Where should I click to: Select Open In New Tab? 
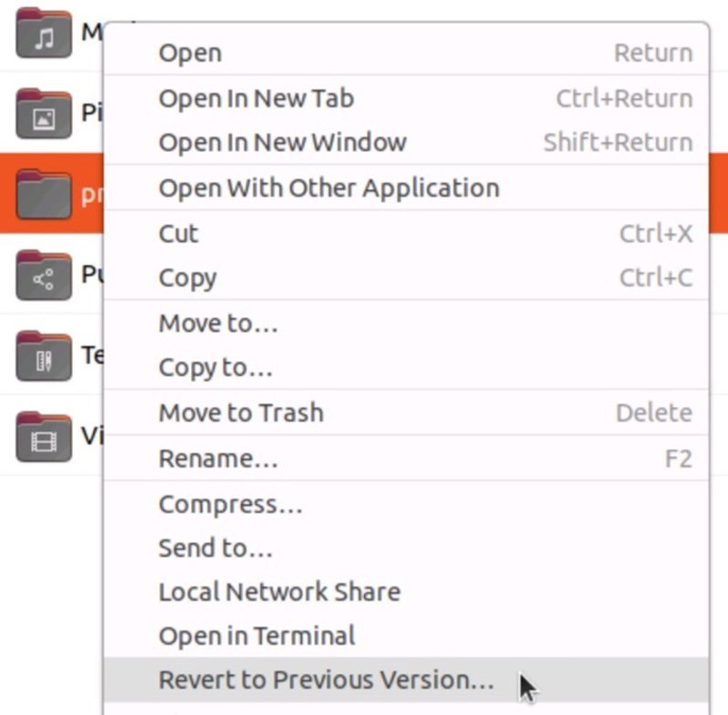click(x=256, y=98)
